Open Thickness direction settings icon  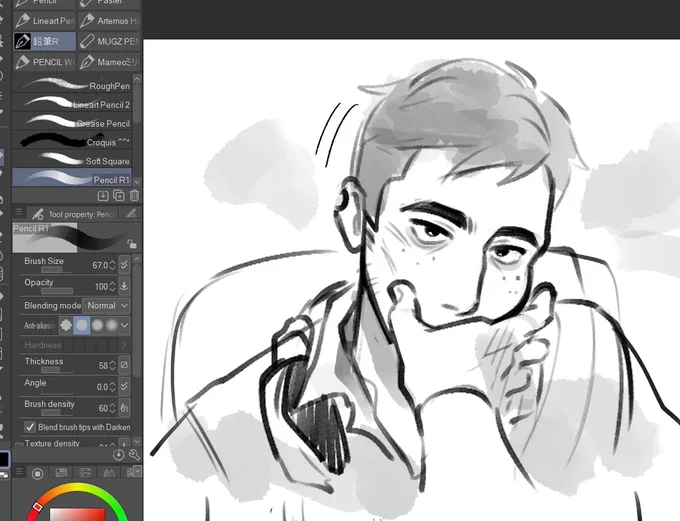(124, 365)
